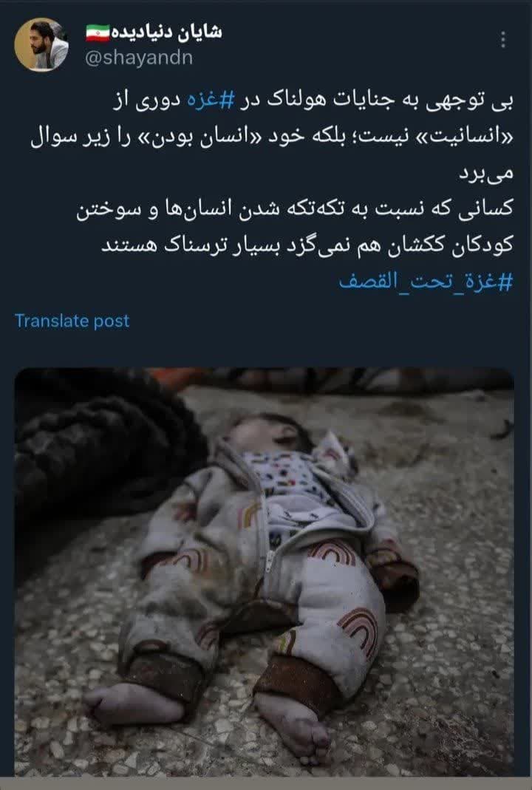Open the author's round profile picture
The height and width of the screenshot is (790, 532).
click(41, 45)
